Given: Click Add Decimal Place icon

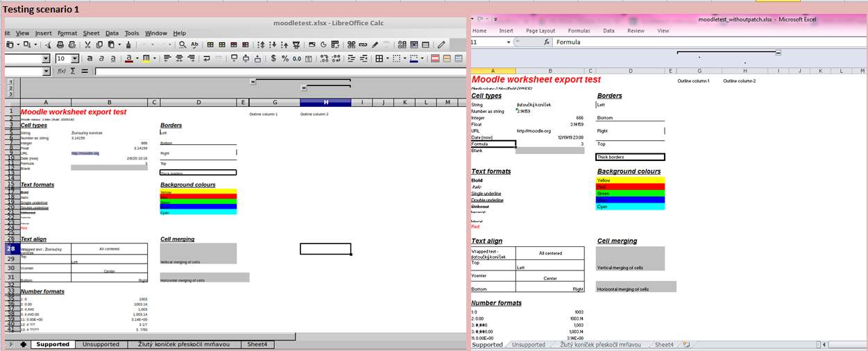Looking at the screenshot, I should click(324, 58).
